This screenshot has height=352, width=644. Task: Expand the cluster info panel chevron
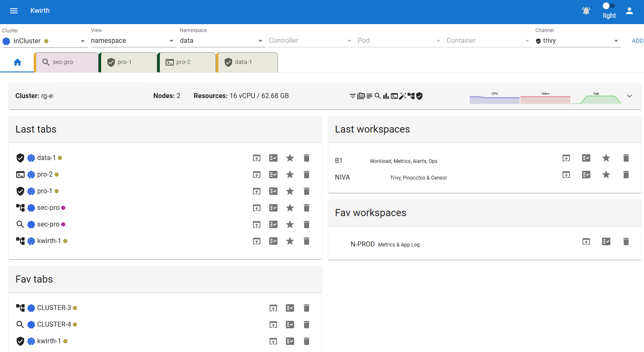point(629,96)
